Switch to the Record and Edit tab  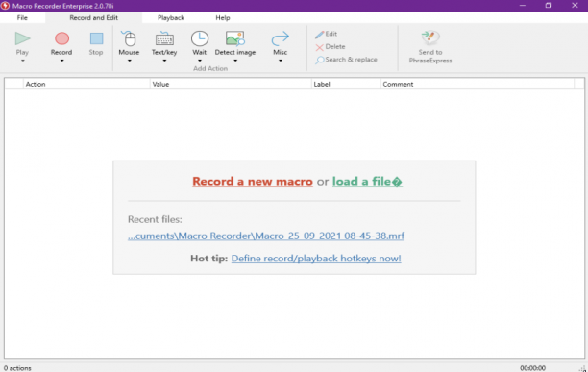click(x=94, y=17)
